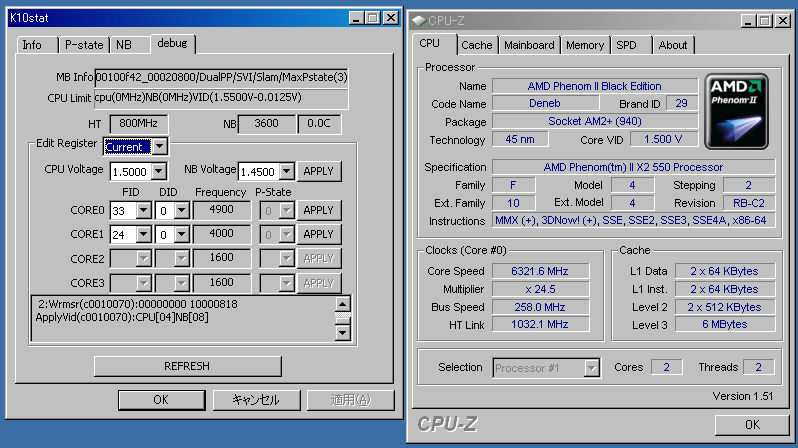
Task: Click the MB Info text field
Action: (x=221, y=77)
